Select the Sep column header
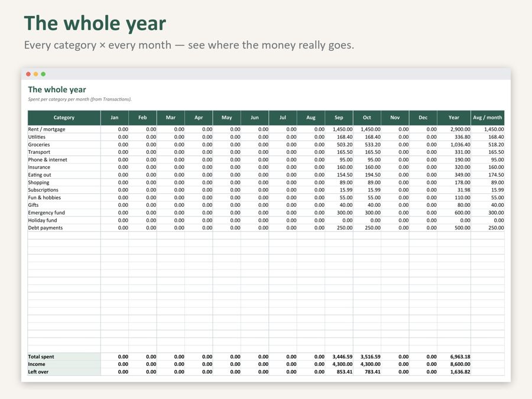Viewport: 532px width, 399px height. [339, 118]
